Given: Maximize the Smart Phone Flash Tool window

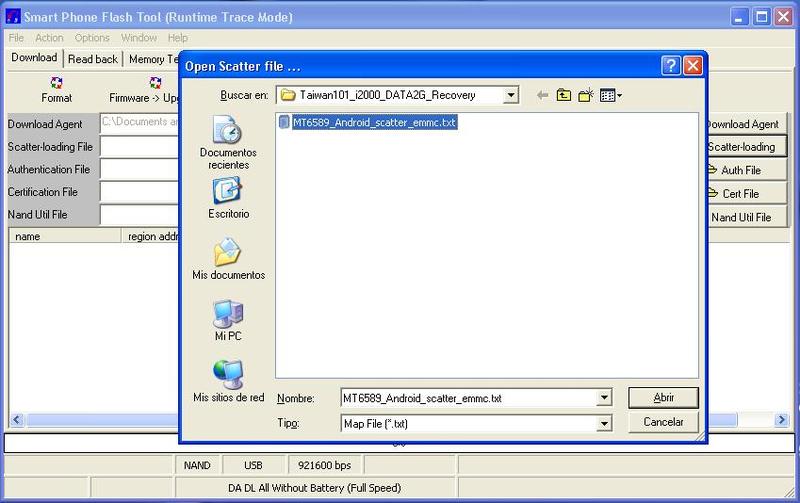Looking at the screenshot, I should coord(761,17).
